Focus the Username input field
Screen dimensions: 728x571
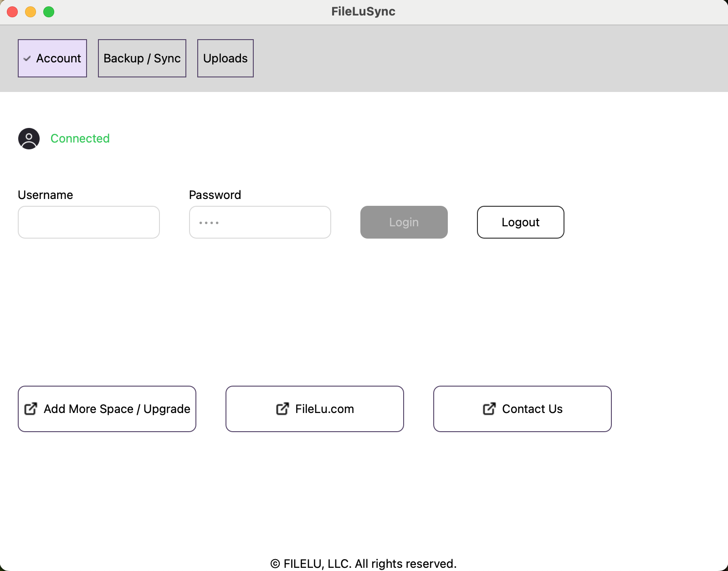pyautogui.click(x=89, y=222)
